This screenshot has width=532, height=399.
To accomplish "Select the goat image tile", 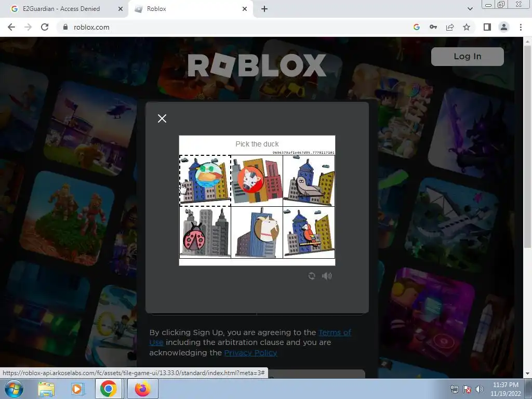I will coord(257,232).
